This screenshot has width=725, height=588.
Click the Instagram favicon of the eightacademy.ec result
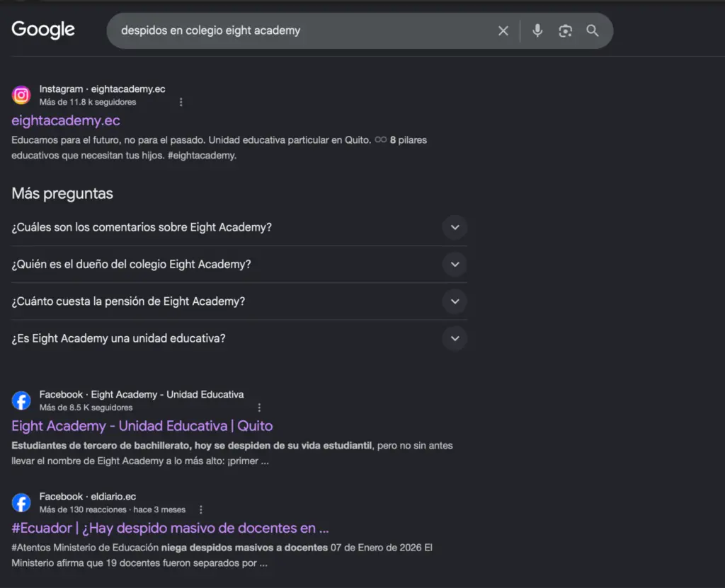click(x=21, y=96)
